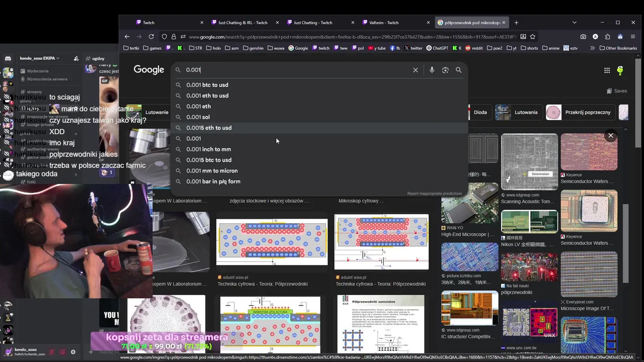The height and width of the screenshot is (362, 644).
Task: Open the Saves link
Action: pos(617,91)
